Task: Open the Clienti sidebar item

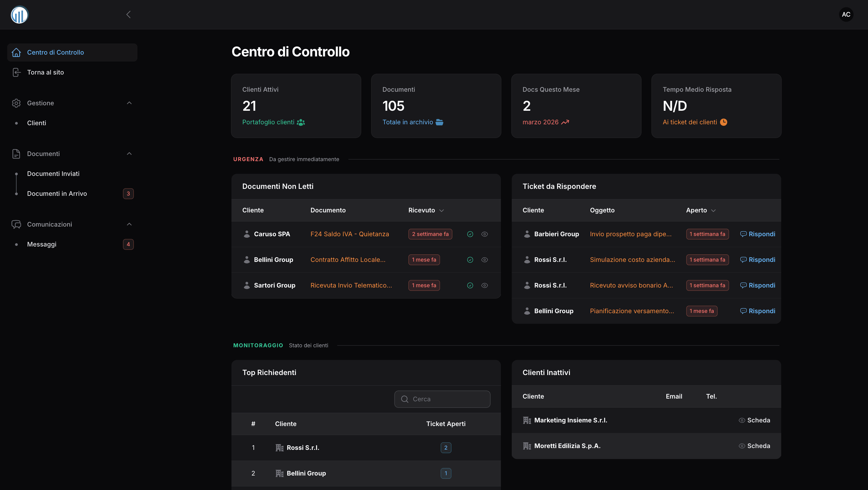Action: [36, 123]
